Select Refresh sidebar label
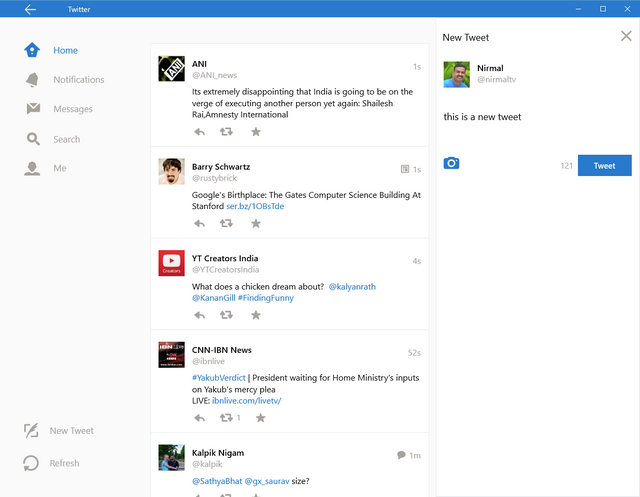 (64, 463)
